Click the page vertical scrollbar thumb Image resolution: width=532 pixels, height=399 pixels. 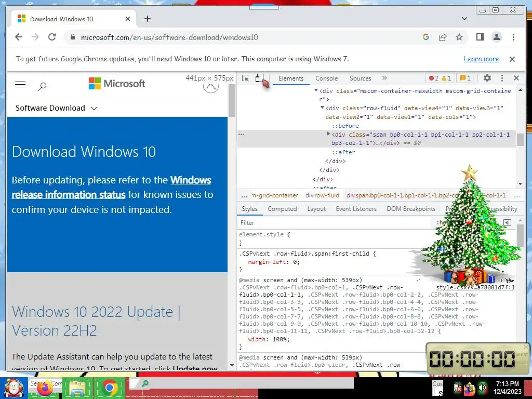pyautogui.click(x=232, y=101)
